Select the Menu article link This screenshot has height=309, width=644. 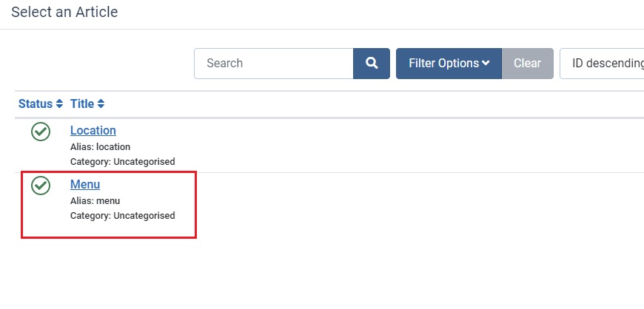[85, 184]
